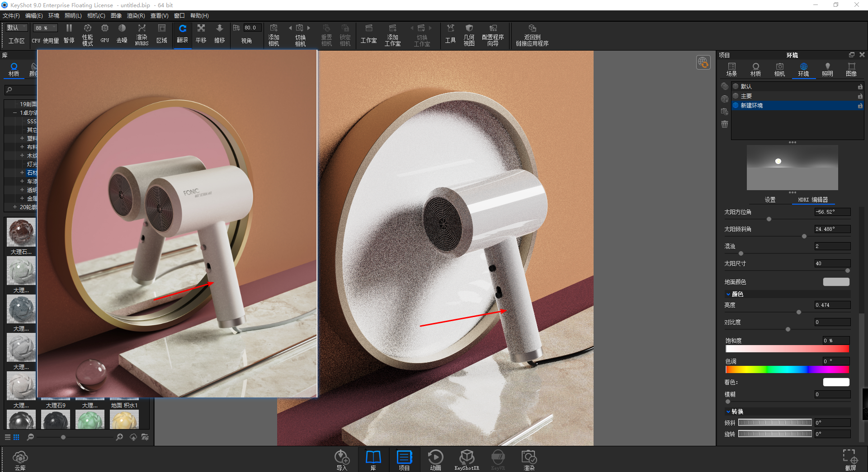868x472 pixels.
Task: Switch to the next camera arrow
Action: pos(309,28)
